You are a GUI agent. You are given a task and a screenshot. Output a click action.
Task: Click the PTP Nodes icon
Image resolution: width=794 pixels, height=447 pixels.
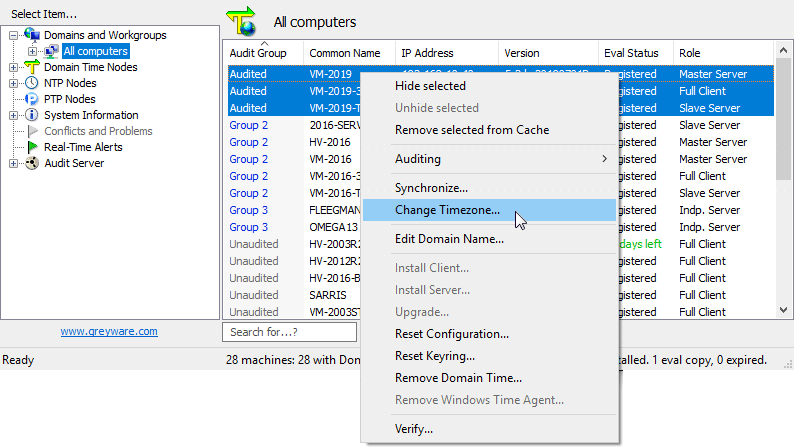[32, 99]
